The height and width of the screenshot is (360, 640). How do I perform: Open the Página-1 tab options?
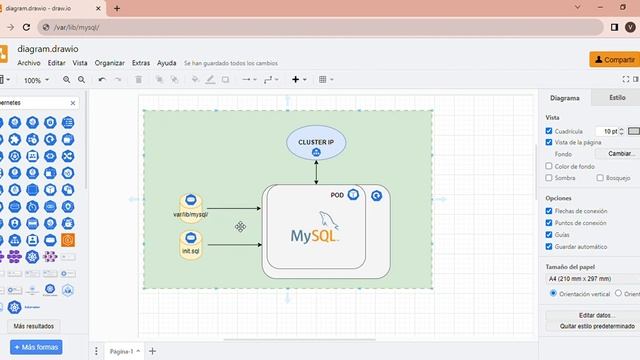[124, 351]
